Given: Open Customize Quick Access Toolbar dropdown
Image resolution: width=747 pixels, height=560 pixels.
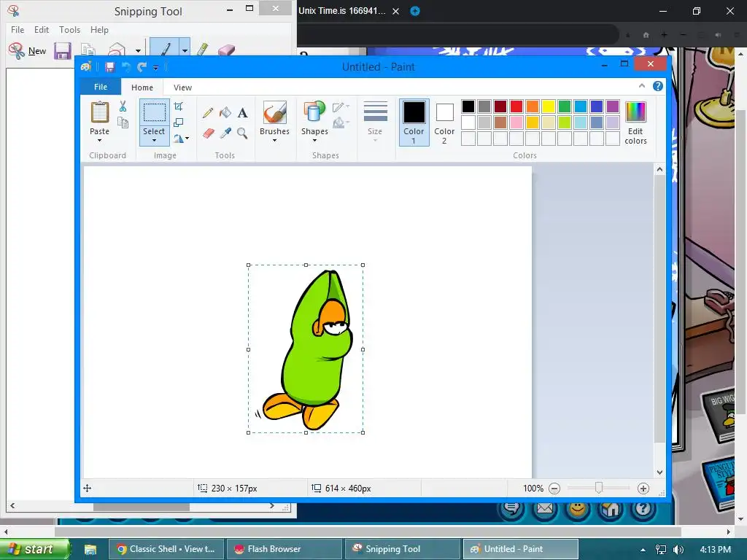Looking at the screenshot, I should [156, 68].
